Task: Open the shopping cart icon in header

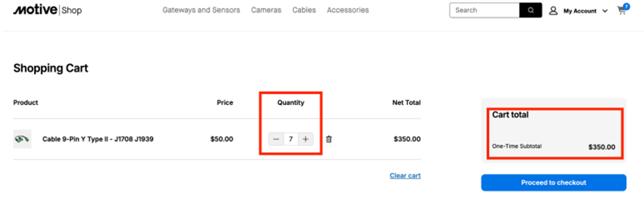Action: [x=622, y=10]
